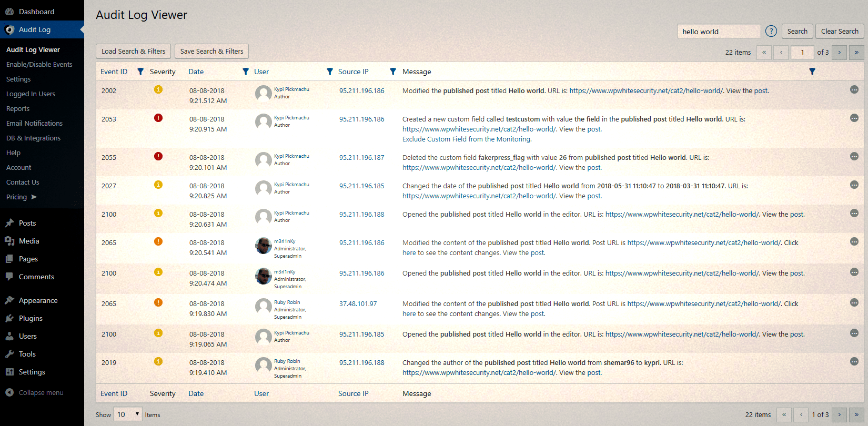Open the search help question mark icon
Screen dimensions: 868x426
[x=771, y=32]
